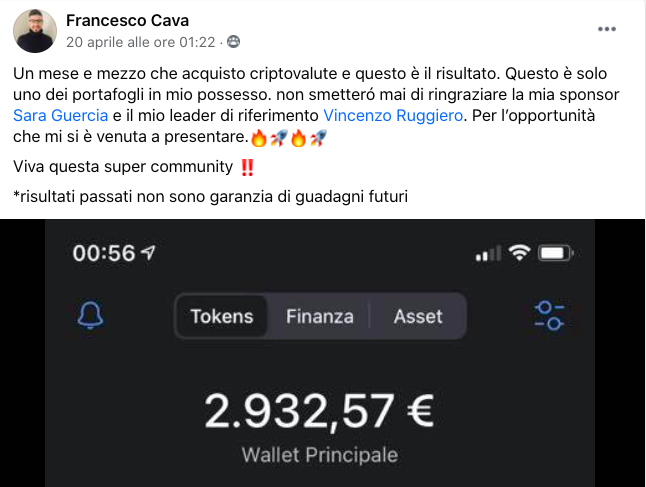Switch to the Asset tab

click(418, 316)
